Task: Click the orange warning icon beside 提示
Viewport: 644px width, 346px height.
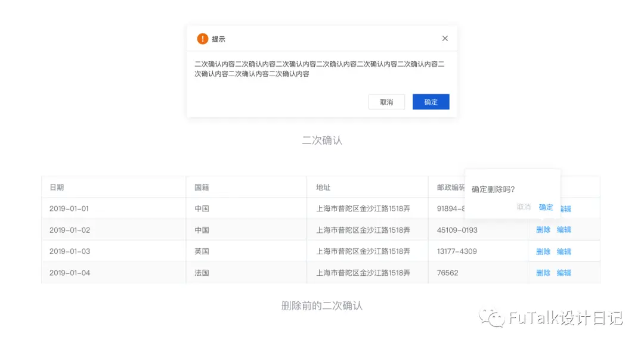Action: [203, 39]
